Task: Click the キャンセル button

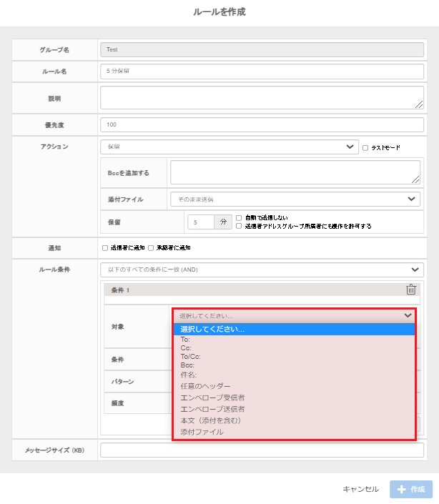Action: click(x=360, y=489)
